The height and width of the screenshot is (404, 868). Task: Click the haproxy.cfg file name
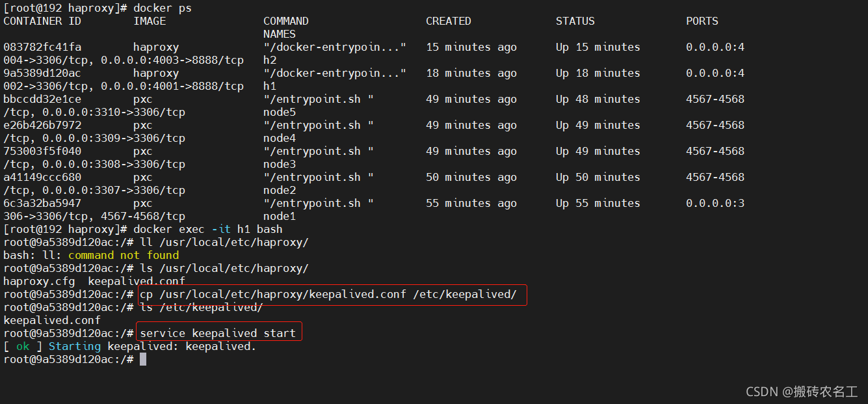coord(39,281)
